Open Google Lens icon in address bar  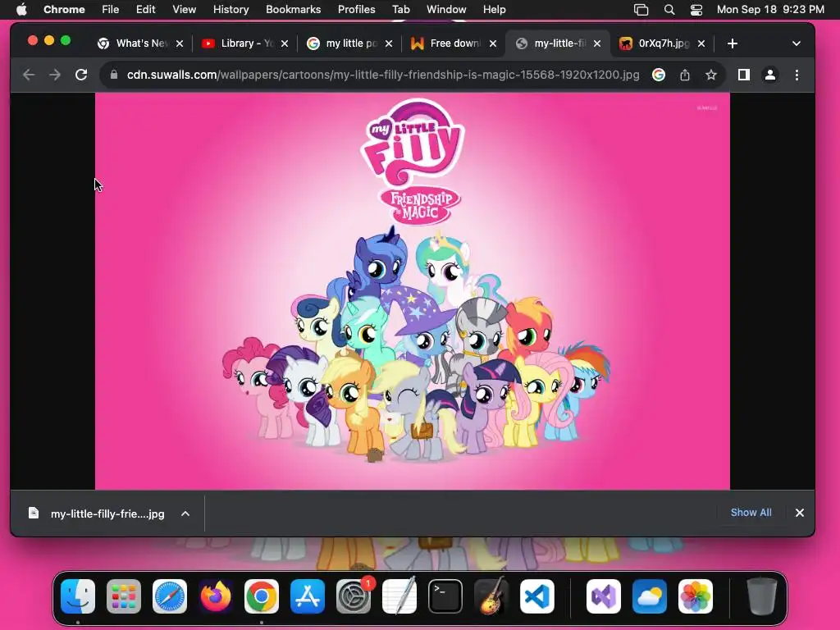(x=659, y=75)
